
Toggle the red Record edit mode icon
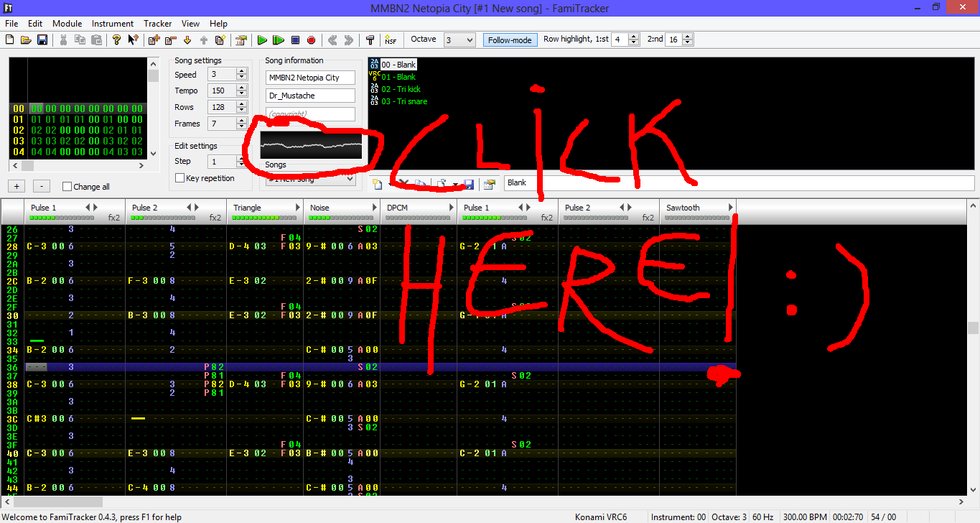[311, 40]
